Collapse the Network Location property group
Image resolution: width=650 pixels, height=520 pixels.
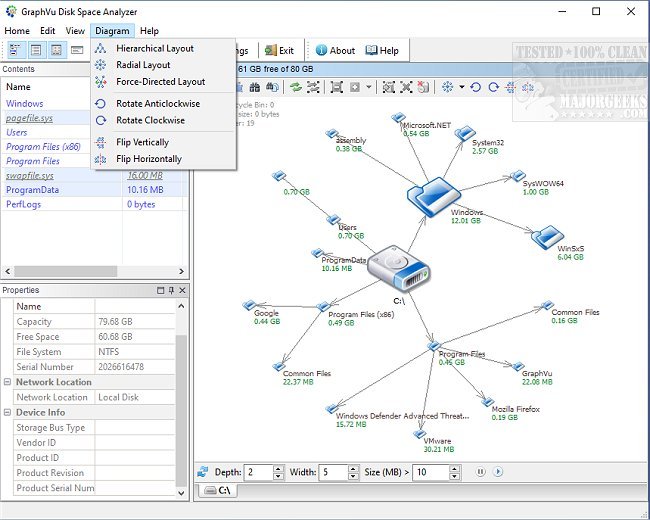coord(7,382)
